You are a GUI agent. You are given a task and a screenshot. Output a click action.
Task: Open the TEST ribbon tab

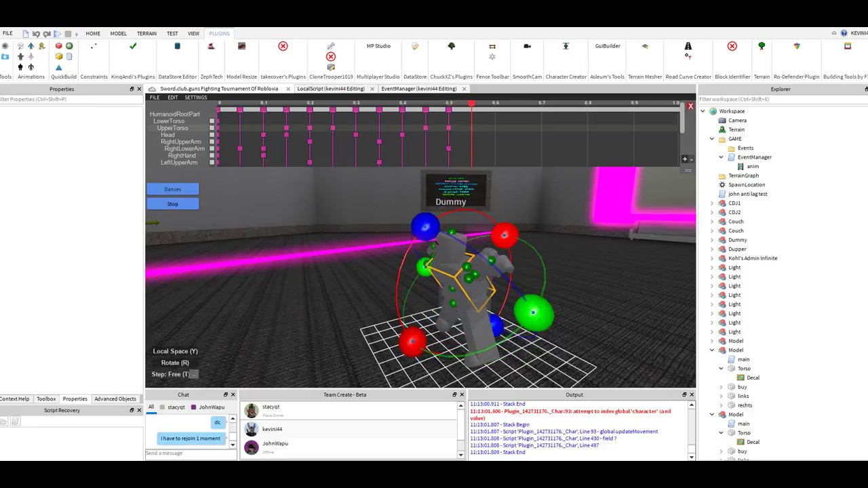tap(172, 33)
